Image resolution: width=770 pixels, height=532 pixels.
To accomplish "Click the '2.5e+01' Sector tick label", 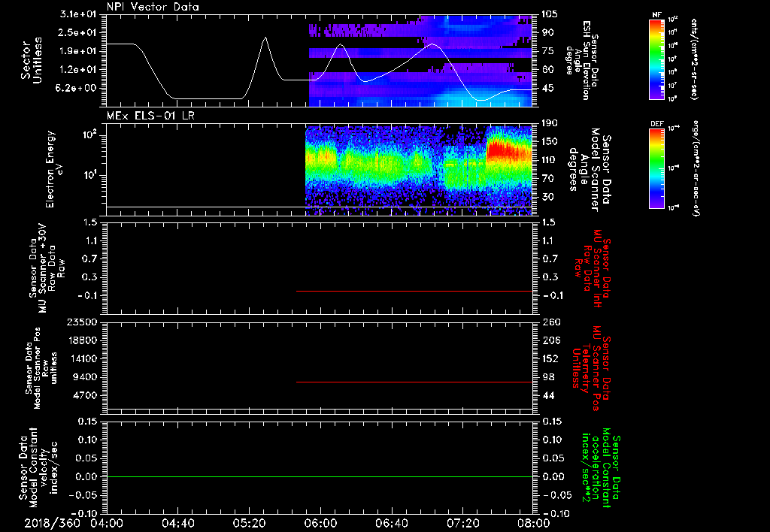I will tap(78, 32).
